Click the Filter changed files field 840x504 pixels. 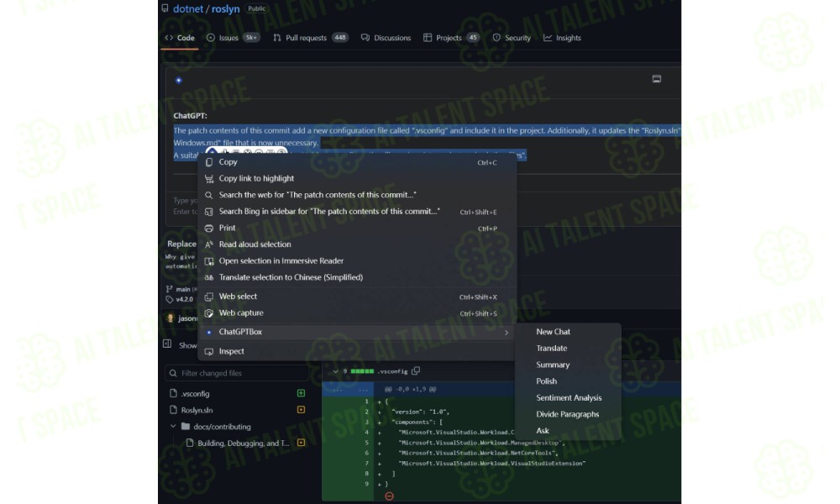(237, 373)
